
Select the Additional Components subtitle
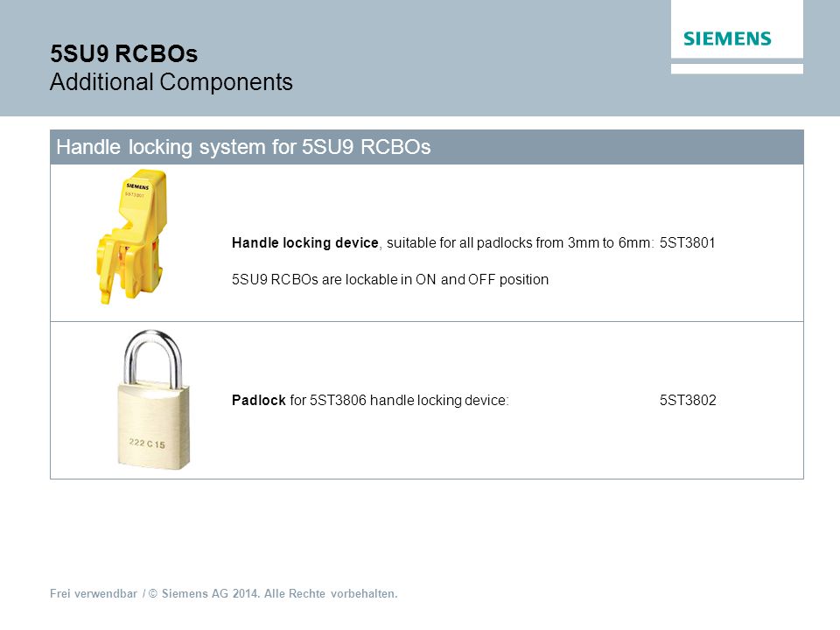point(171,82)
